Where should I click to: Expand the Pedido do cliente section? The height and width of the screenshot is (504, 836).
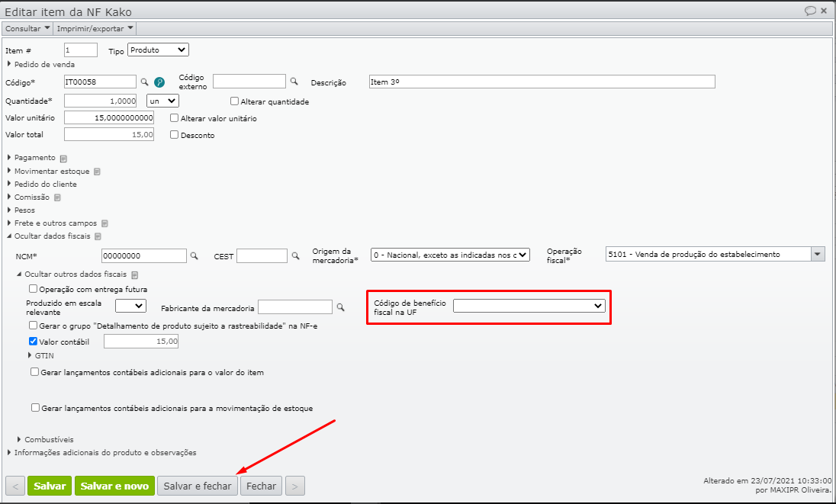tap(42, 185)
